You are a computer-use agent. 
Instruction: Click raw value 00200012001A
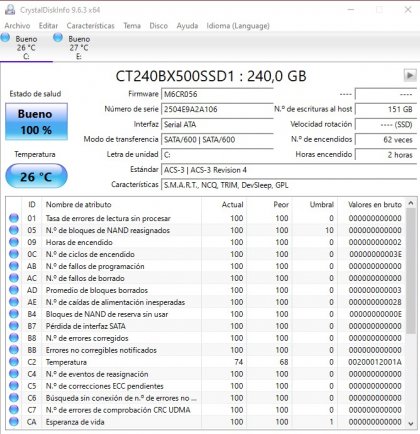click(x=375, y=362)
